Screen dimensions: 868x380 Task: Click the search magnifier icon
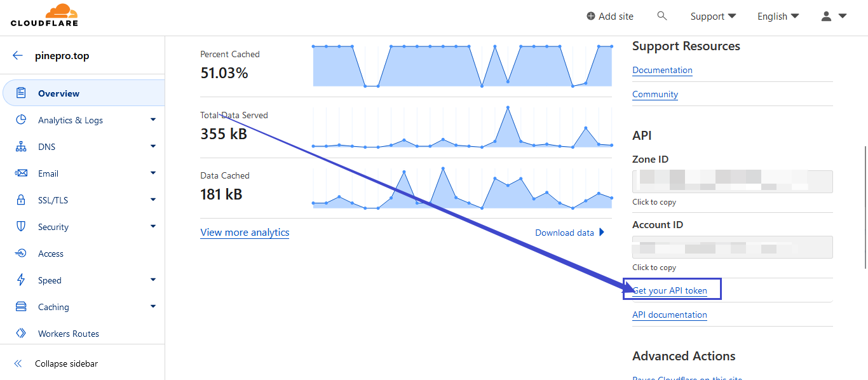pos(662,16)
